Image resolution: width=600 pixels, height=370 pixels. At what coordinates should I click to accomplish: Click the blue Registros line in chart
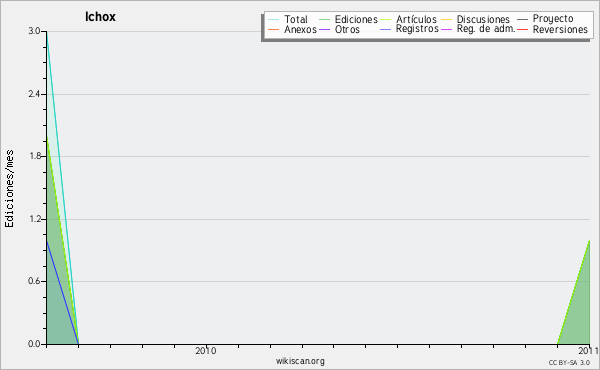[62, 292]
